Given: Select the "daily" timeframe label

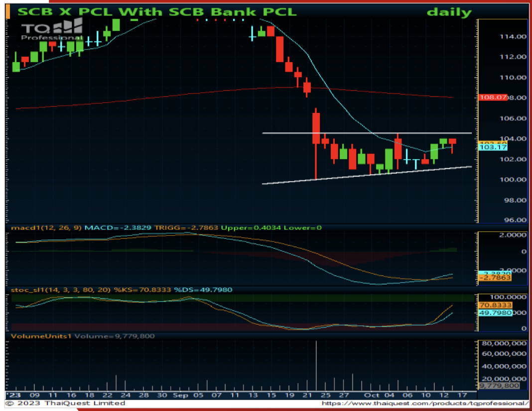Looking at the screenshot, I should point(449,12).
